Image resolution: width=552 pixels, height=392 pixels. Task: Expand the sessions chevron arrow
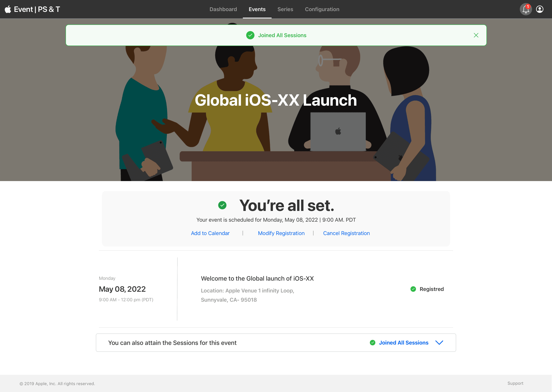(439, 342)
